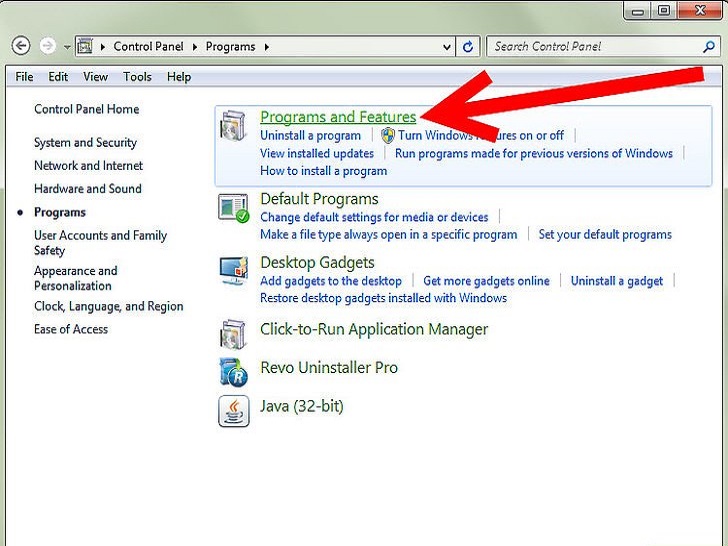Open the File menu
728x546 pixels.
24,77
